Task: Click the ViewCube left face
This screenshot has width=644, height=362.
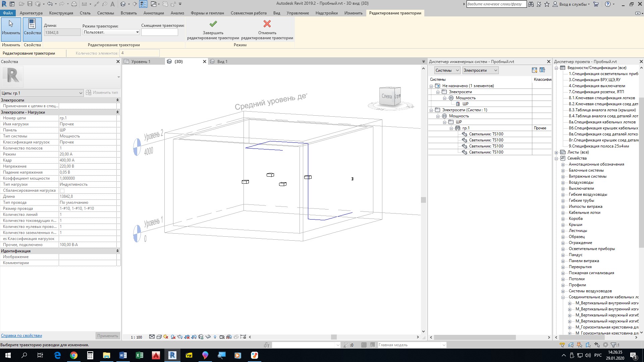Action: click(x=386, y=96)
